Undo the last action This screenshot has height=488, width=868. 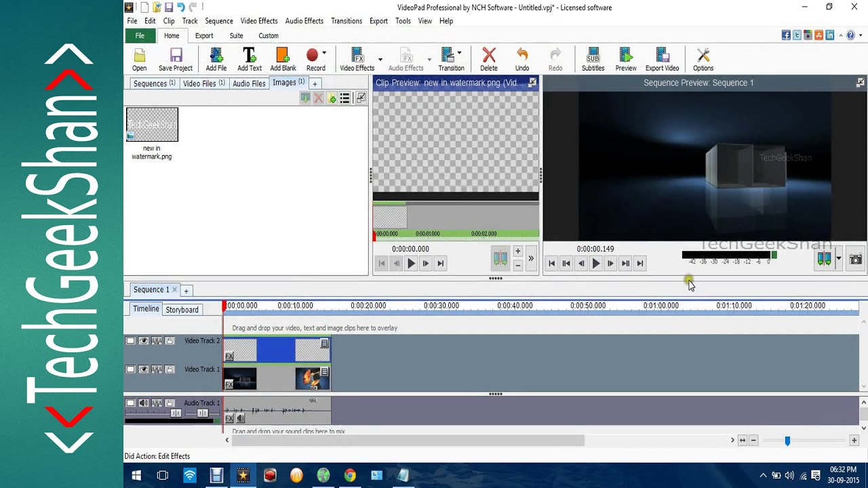[x=522, y=60]
